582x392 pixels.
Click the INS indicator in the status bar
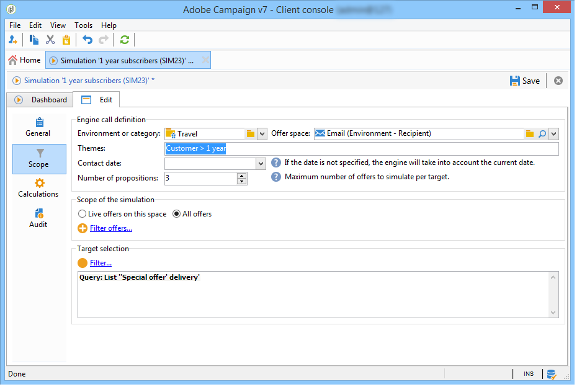529,374
